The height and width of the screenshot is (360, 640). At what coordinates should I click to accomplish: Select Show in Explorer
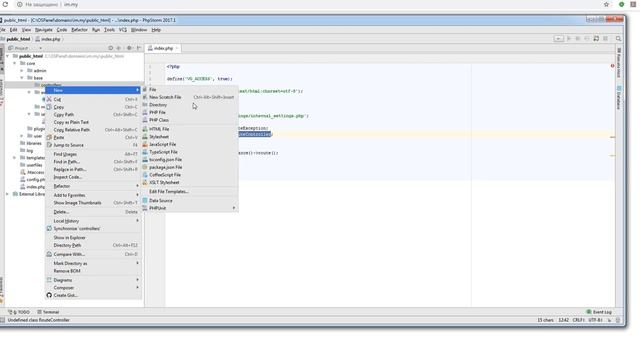tap(93, 238)
